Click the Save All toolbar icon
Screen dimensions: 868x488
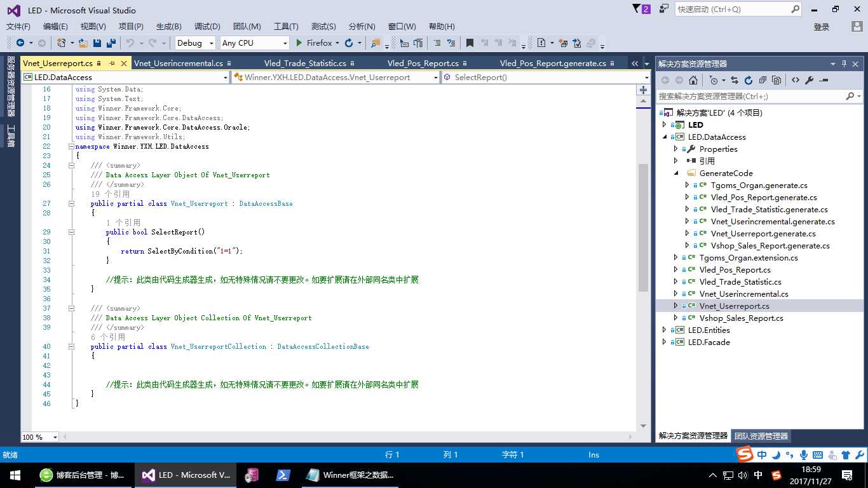click(111, 43)
